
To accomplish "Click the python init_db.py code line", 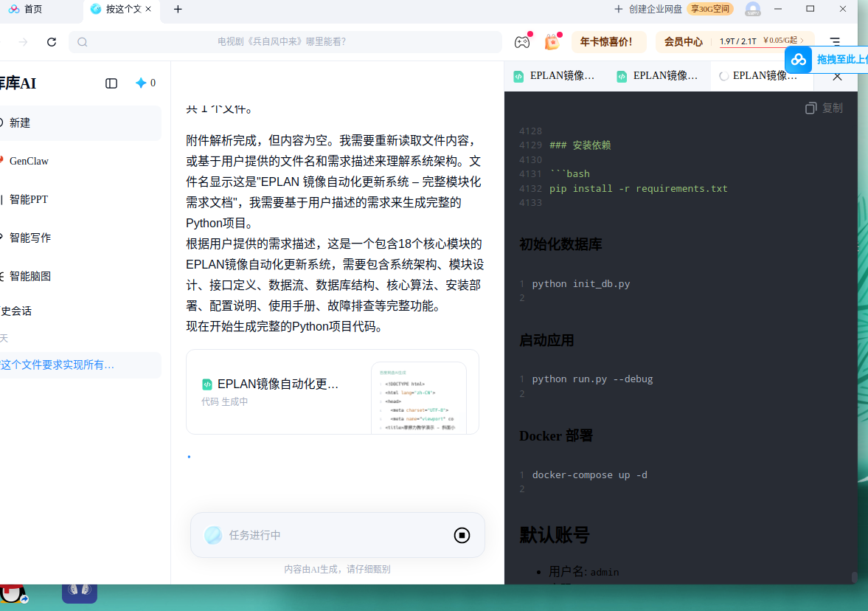I will [580, 283].
